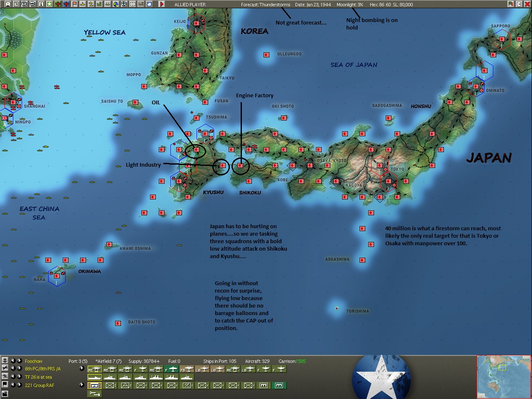Go to previous task force before TF 26
The height and width of the screenshot is (399, 532).
point(13,377)
